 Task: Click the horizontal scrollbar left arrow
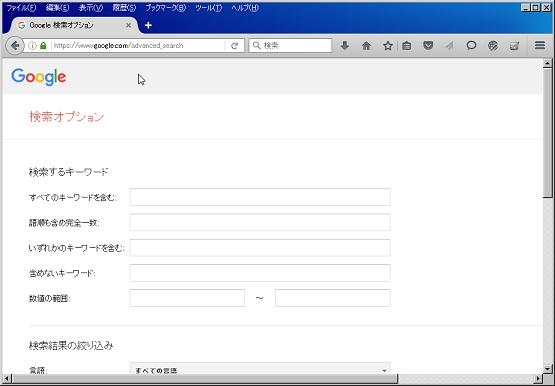click(7, 379)
